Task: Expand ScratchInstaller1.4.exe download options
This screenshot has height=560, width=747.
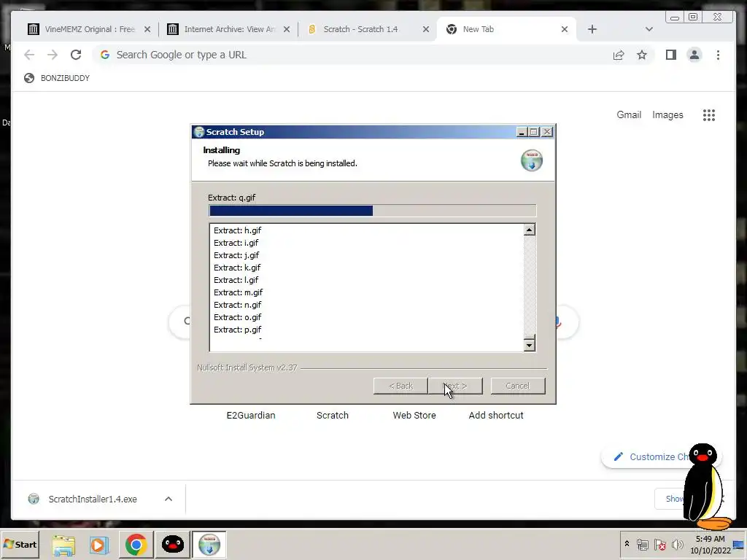Action: [169, 499]
